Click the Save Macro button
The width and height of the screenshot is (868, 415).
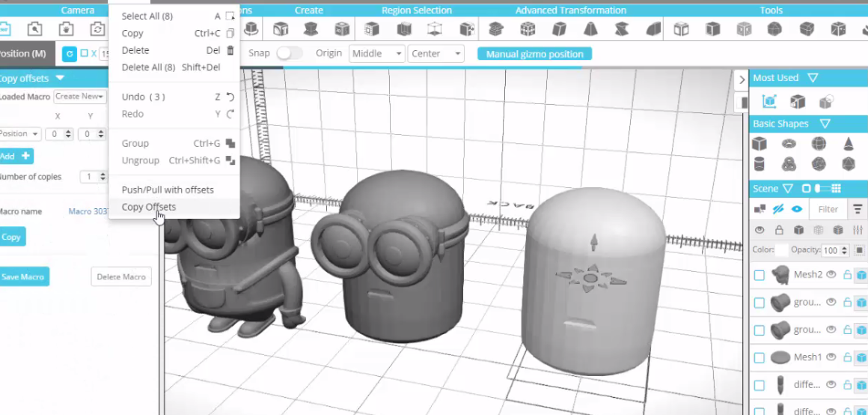pos(24,276)
